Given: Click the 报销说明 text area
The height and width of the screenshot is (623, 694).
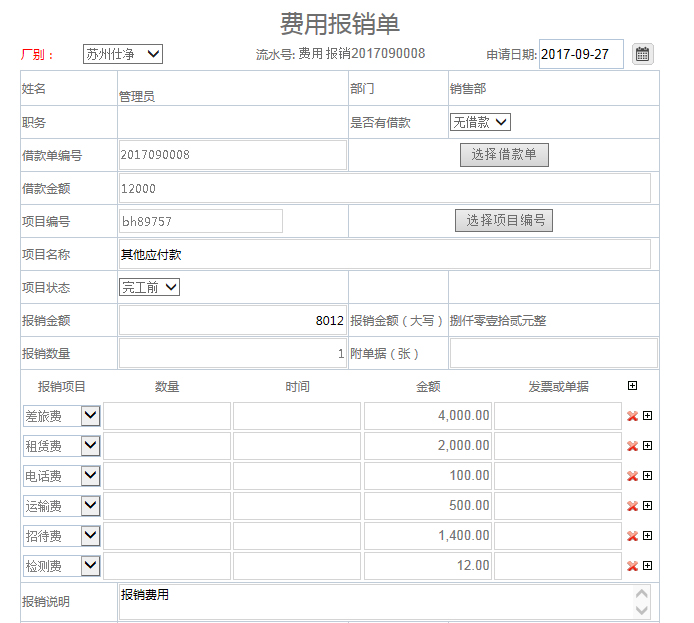Looking at the screenshot, I should coord(376,601).
